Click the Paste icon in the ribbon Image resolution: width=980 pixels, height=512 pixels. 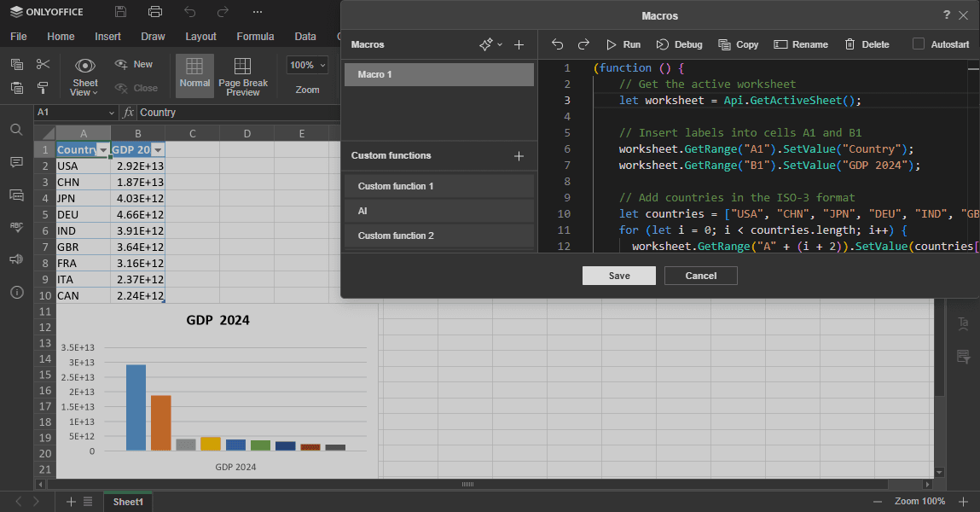pyautogui.click(x=17, y=88)
